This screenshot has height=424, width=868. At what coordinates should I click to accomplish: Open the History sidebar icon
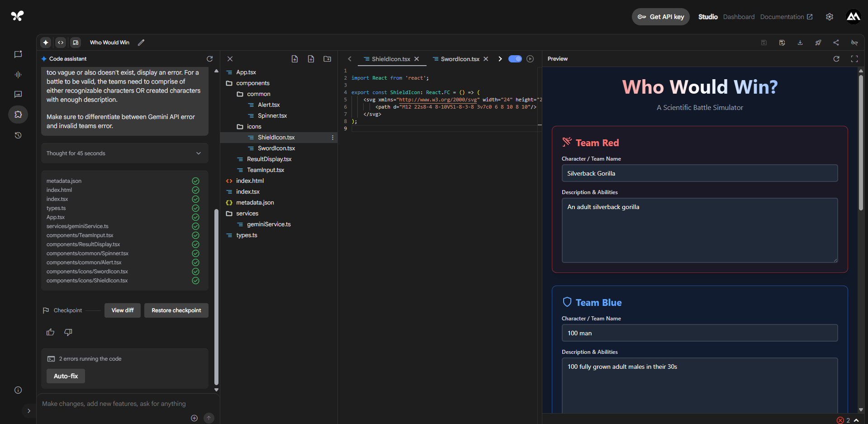point(18,135)
